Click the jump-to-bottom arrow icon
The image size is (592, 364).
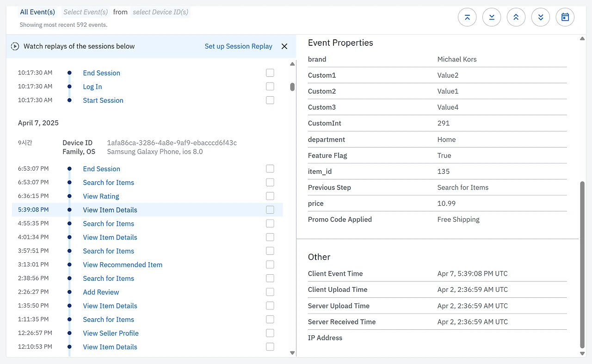(492, 18)
